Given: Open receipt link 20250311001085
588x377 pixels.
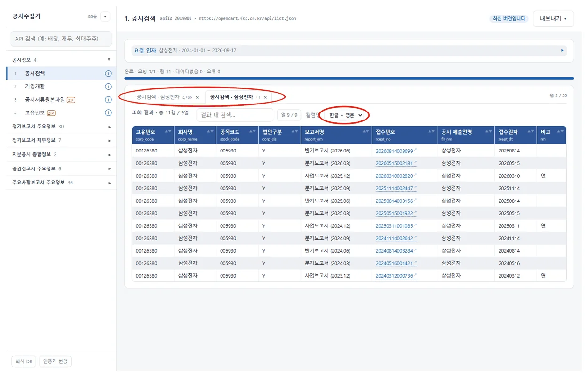Looking at the screenshot, I should coord(396,226).
